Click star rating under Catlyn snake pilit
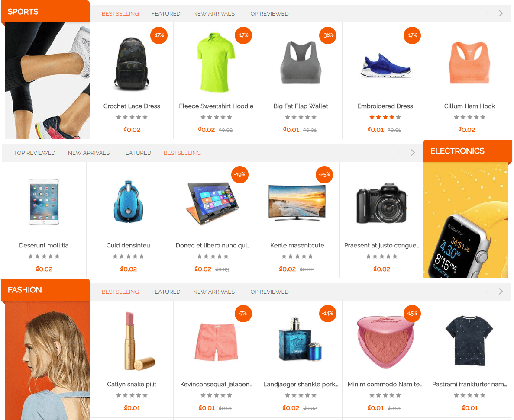Viewport: 514px width, 420px height. click(132, 395)
